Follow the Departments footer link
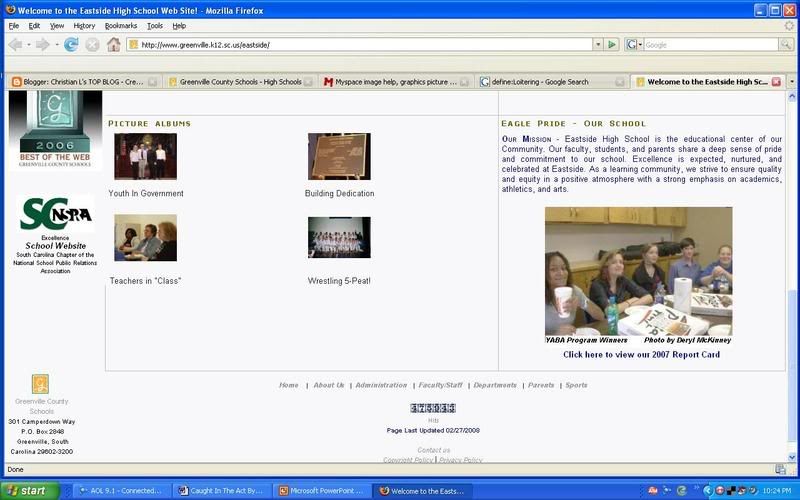This screenshot has width=800, height=500. 495,385
